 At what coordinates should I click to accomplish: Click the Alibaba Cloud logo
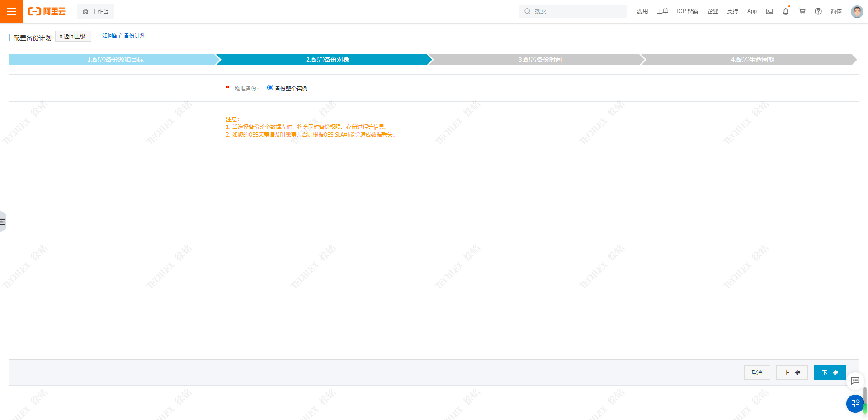[x=47, y=11]
